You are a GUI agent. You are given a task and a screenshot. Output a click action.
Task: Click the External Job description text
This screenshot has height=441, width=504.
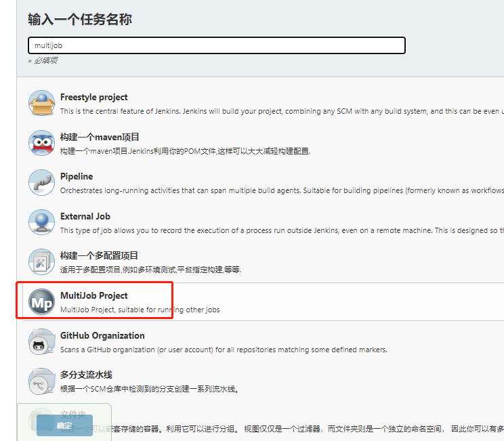coord(282,230)
